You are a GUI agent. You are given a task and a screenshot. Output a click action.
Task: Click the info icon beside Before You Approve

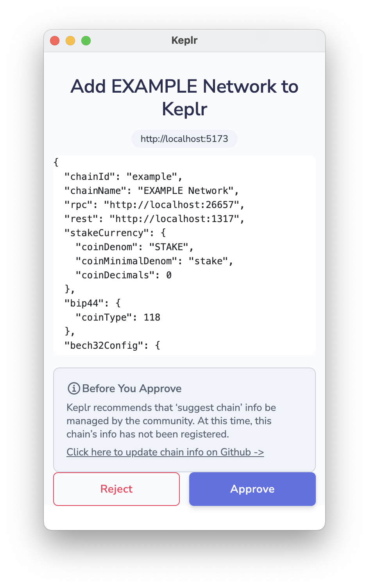pyautogui.click(x=73, y=388)
